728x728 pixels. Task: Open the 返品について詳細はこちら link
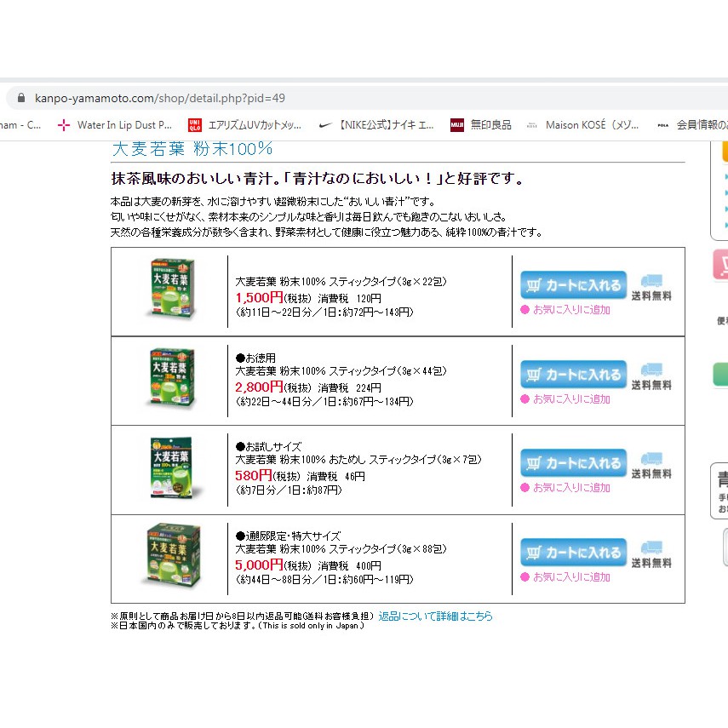pyautogui.click(x=435, y=616)
